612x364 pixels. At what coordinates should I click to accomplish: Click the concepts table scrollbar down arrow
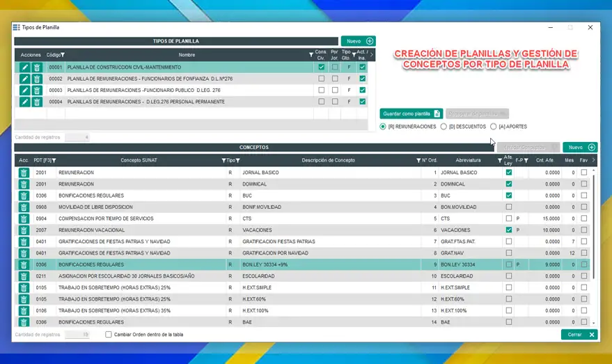pyautogui.click(x=594, y=323)
